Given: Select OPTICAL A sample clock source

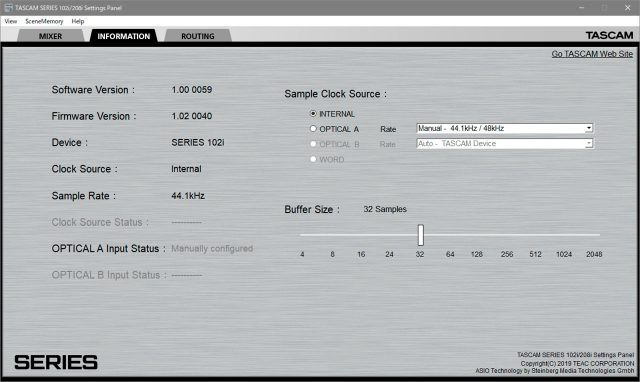Looking at the screenshot, I should (313, 129).
